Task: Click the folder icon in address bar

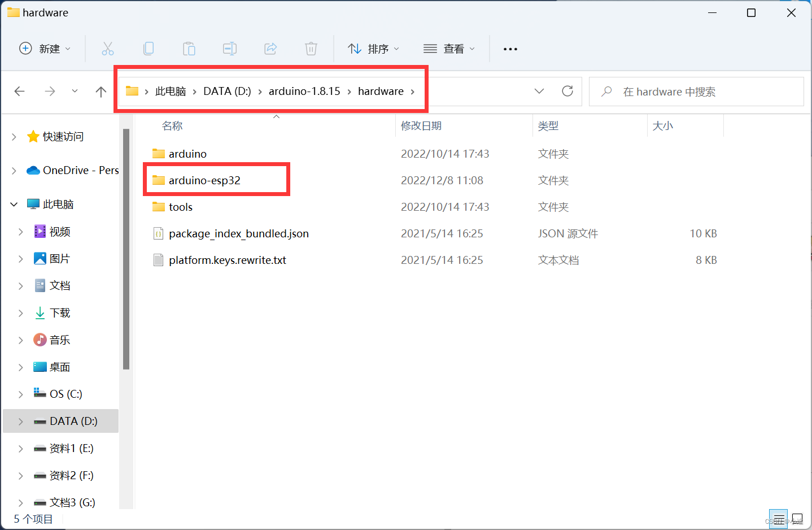Action: 132,91
